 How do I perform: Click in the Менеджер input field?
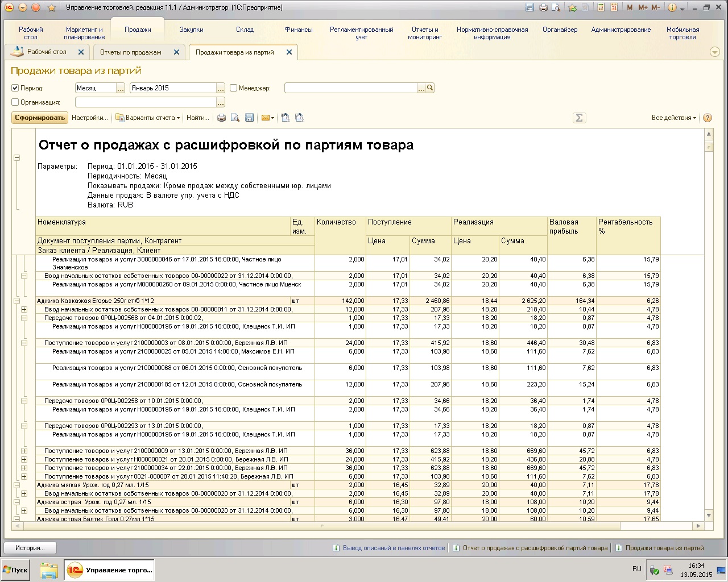tap(350, 88)
